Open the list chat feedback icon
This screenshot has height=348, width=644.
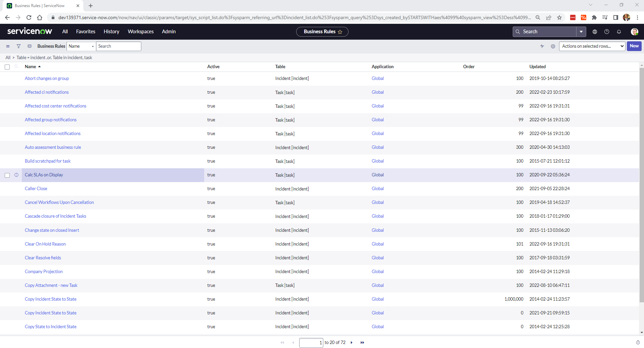pyautogui.click(x=30, y=46)
